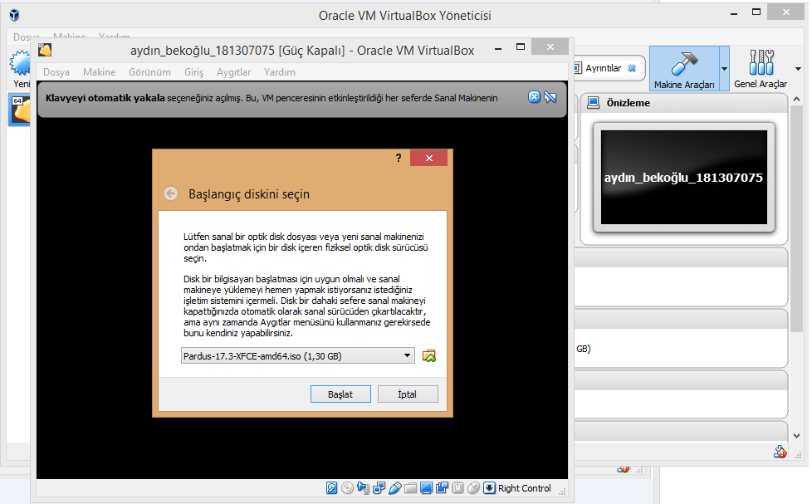Click the audio status icon
The height and width of the screenshot is (504, 812).
tap(363, 488)
